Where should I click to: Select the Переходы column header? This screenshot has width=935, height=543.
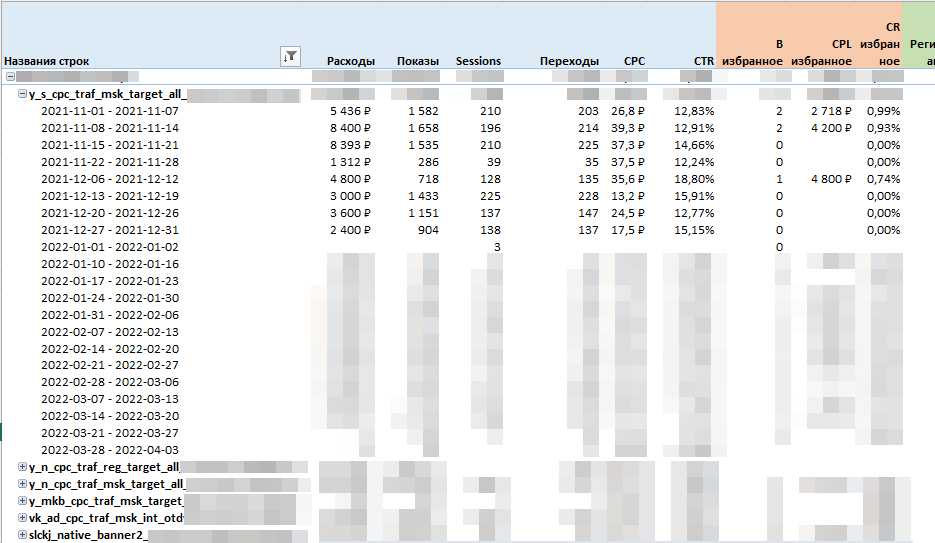pos(569,61)
